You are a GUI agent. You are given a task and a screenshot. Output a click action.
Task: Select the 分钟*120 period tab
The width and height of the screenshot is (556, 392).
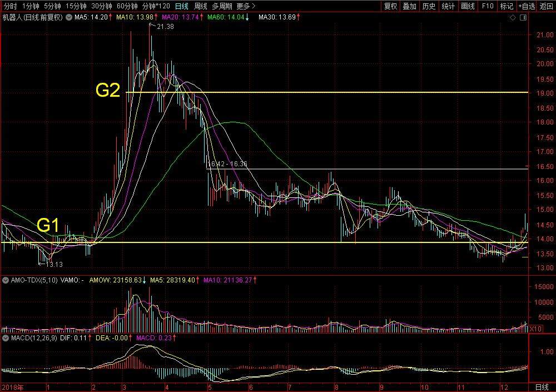coord(156,6)
